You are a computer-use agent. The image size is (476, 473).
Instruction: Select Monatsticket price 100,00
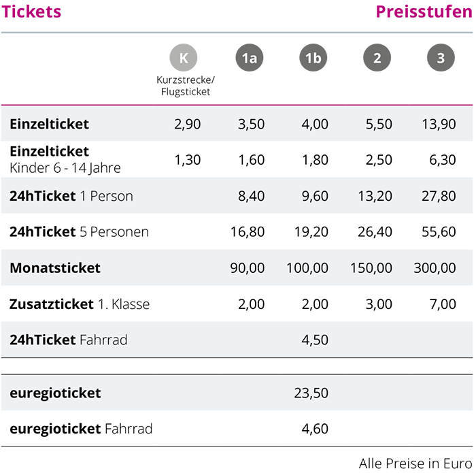coord(309,268)
